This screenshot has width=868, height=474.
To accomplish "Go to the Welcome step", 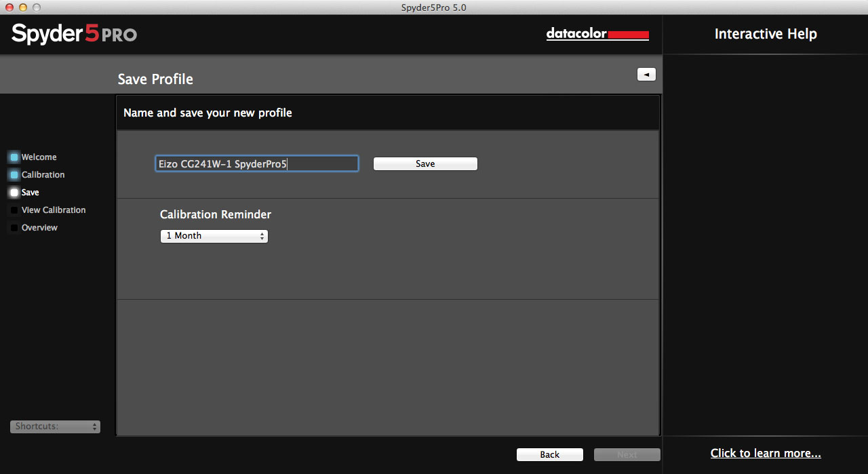I will point(39,157).
